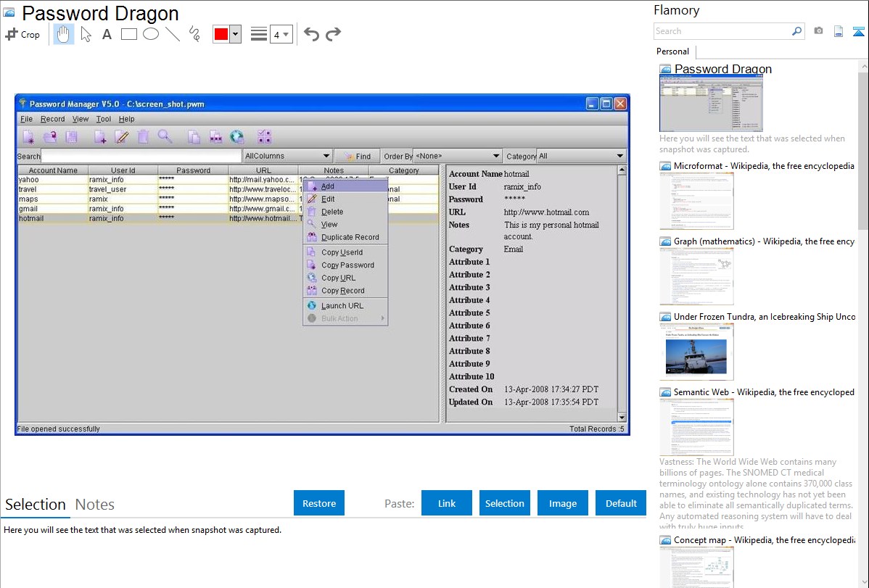Screen dimensions: 869x588
Task: Choose Launch URL in context menu
Action: [x=345, y=305]
